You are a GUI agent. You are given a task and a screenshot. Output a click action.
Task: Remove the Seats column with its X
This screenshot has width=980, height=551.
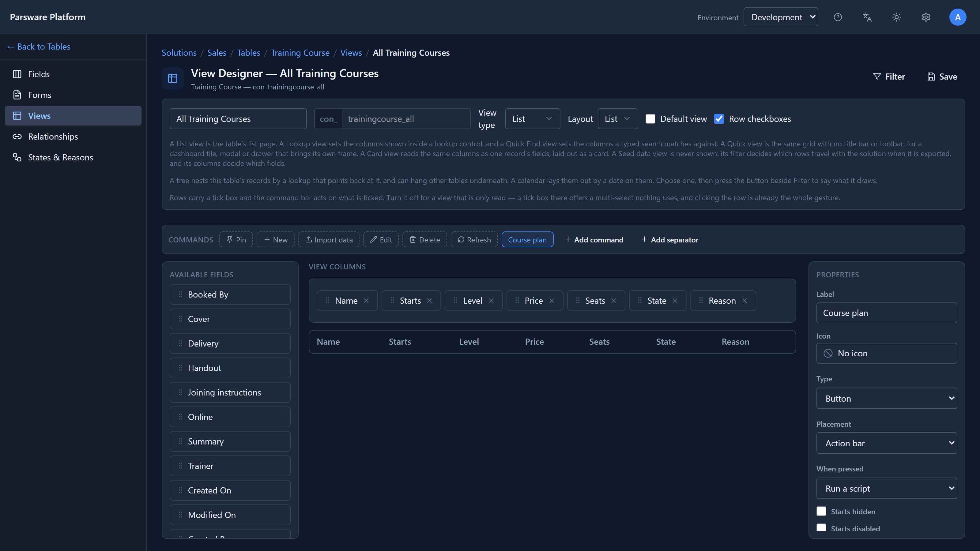pyautogui.click(x=614, y=301)
